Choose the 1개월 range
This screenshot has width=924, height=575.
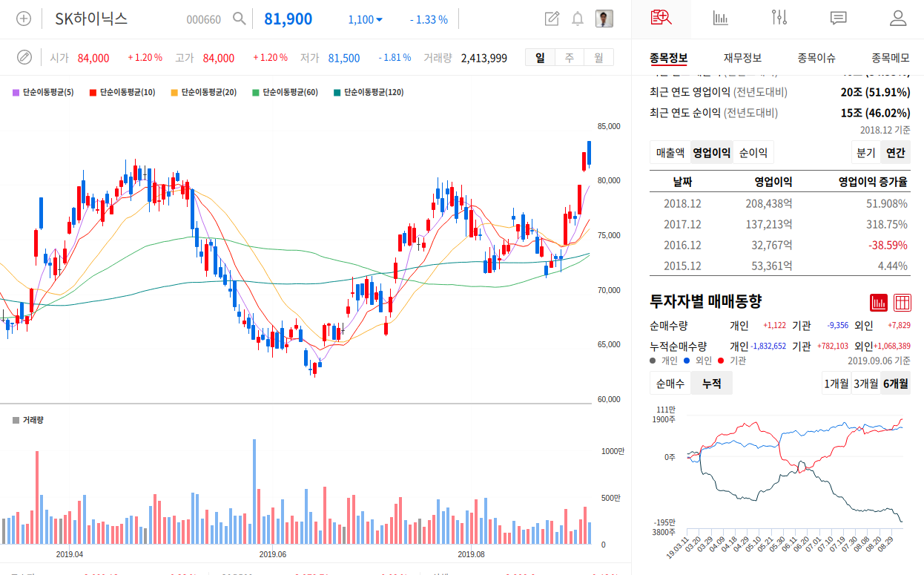click(x=836, y=384)
